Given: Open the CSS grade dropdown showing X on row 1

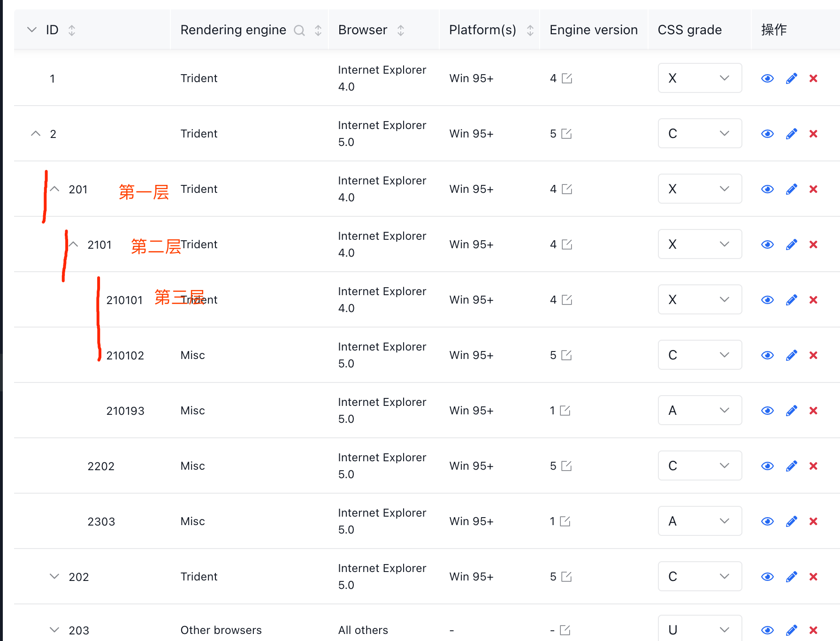Looking at the screenshot, I should coord(700,78).
